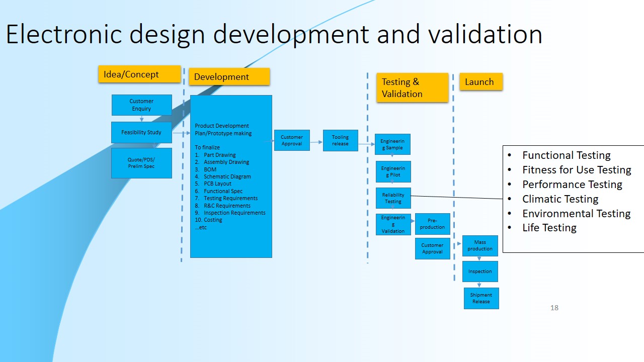
Task: Click the slide number 18
Action: [554, 308]
